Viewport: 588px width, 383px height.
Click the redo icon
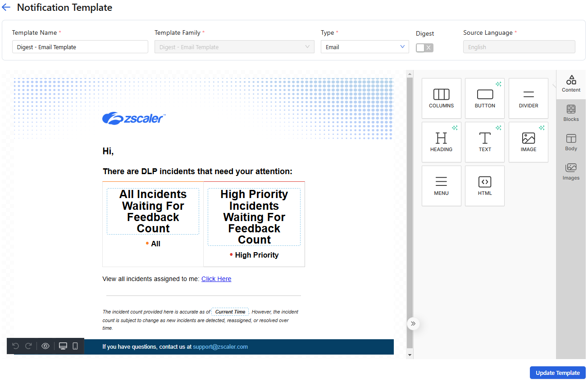(29, 346)
